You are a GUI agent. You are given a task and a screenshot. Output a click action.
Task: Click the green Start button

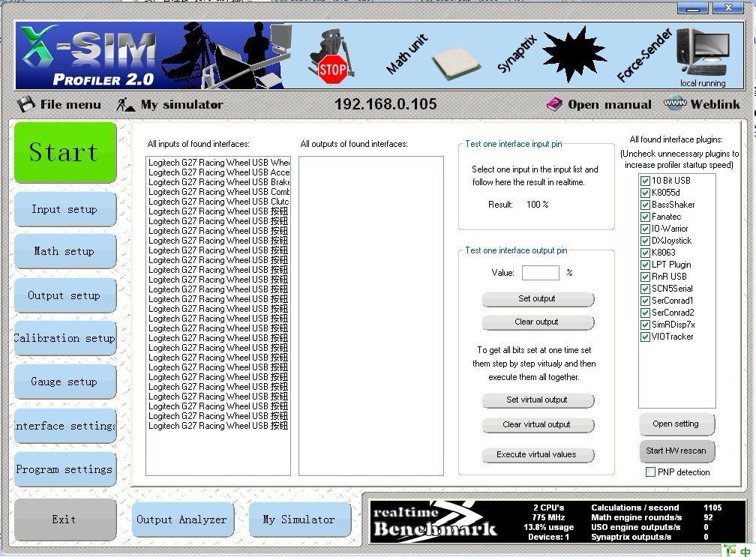tap(65, 152)
